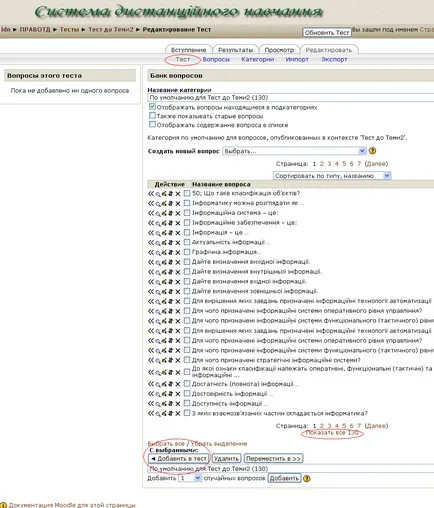This screenshot has width=434, height=508.
Task: Click 'Убрать выделение' link
Action: [x=219, y=444]
